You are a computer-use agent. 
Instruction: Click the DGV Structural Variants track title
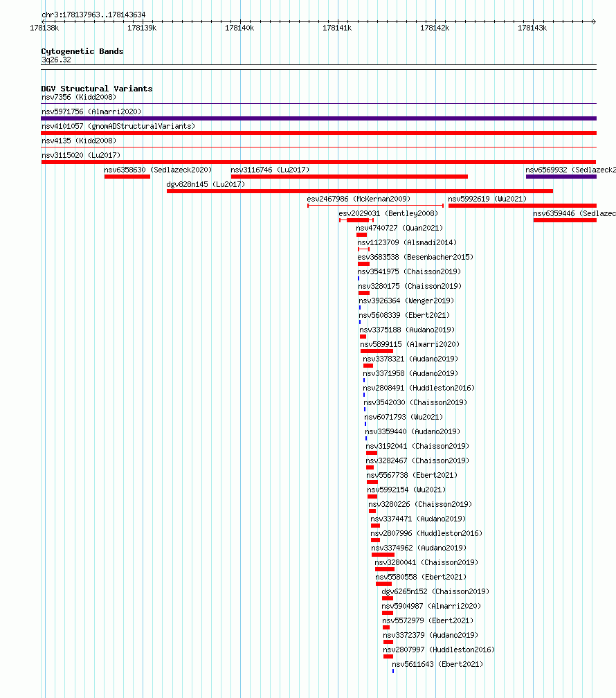point(97,89)
